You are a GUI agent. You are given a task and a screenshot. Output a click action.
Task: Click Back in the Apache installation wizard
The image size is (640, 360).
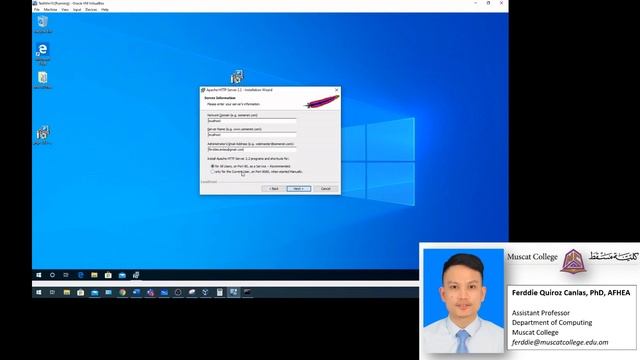(273, 189)
